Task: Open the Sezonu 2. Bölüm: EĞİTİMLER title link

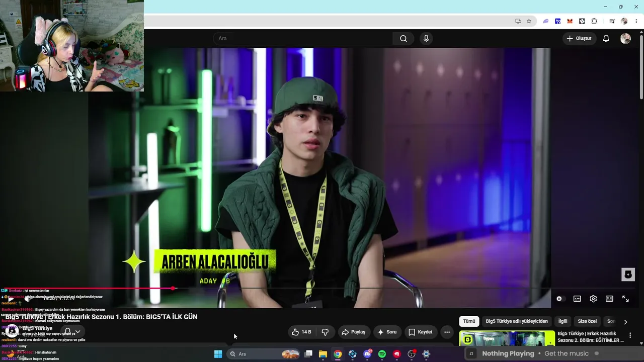Action: coord(591,337)
